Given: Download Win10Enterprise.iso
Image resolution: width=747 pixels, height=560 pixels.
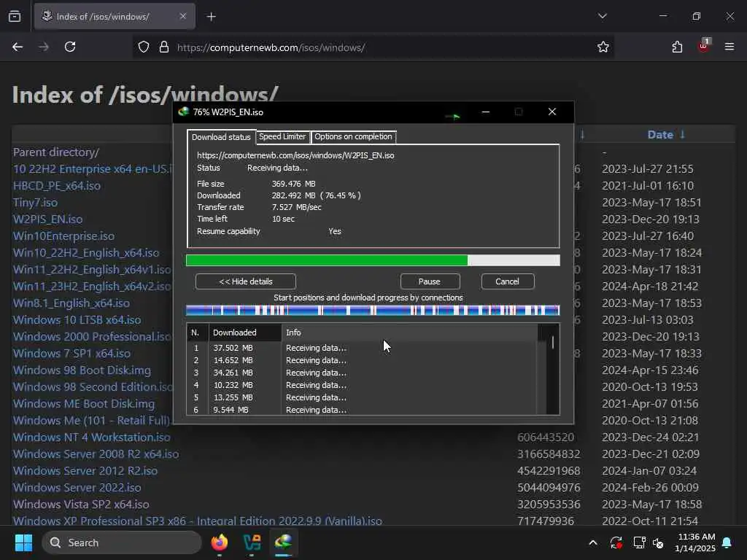Looking at the screenshot, I should (x=64, y=236).
